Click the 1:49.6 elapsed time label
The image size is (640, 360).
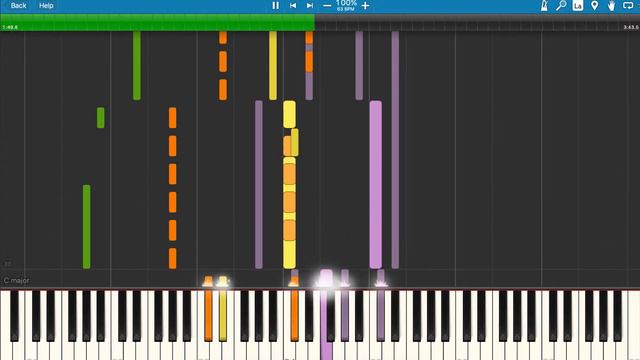[x=10, y=27]
